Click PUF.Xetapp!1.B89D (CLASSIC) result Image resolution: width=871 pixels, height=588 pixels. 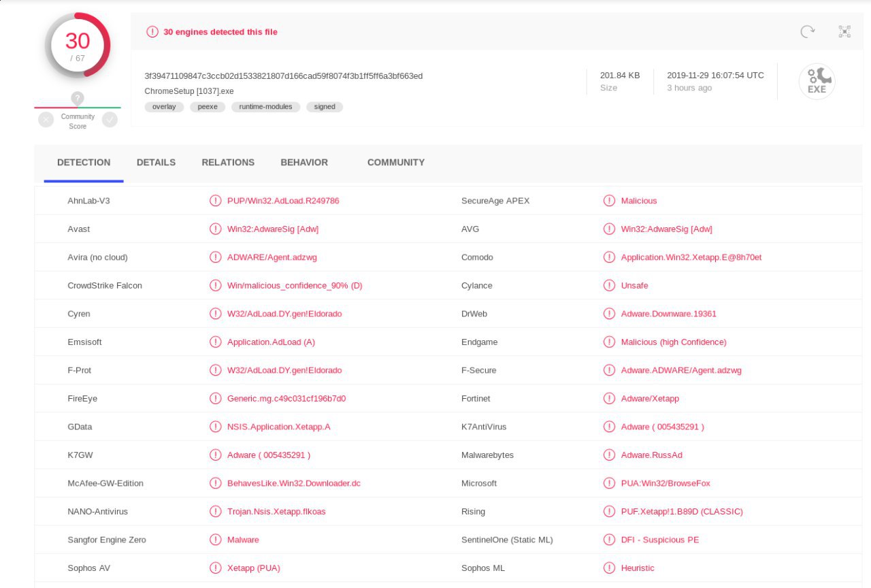682,512
